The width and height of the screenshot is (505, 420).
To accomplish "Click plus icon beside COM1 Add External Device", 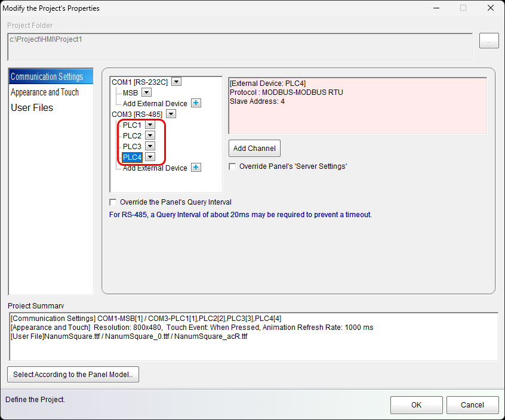I will tap(196, 103).
